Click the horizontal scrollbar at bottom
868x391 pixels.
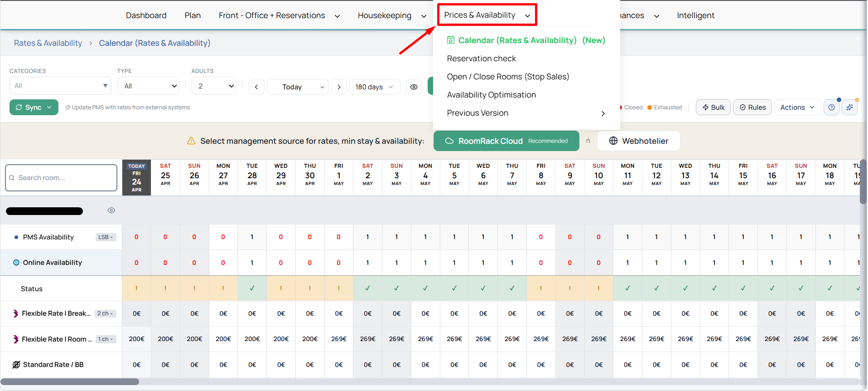click(x=70, y=382)
